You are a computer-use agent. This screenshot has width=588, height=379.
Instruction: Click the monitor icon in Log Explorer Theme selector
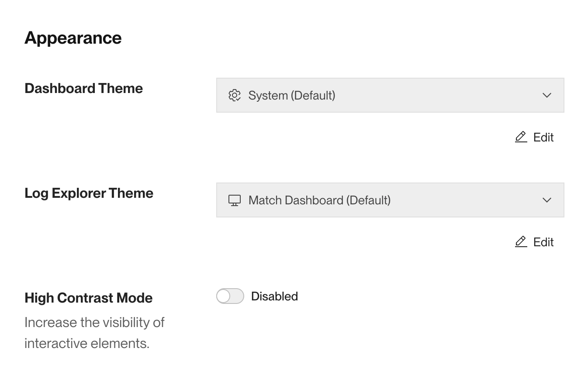[x=235, y=200]
